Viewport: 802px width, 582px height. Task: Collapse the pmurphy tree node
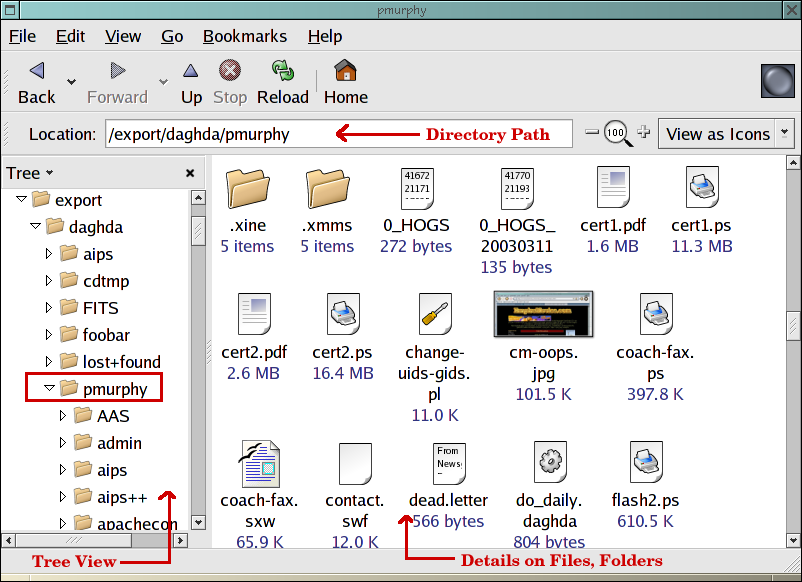[x=49, y=388]
